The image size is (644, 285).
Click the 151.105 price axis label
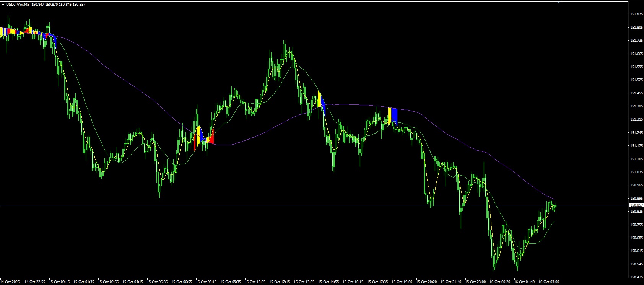pos(635,159)
